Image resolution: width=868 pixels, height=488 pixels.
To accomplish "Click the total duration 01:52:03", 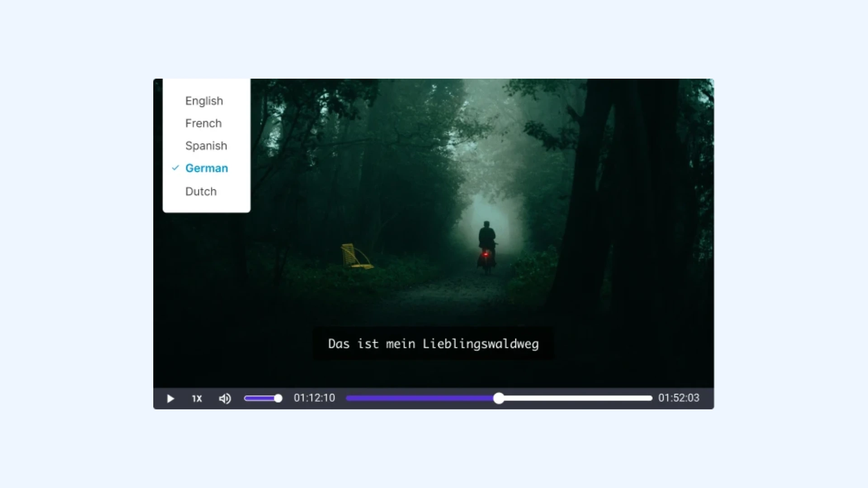I will (679, 398).
